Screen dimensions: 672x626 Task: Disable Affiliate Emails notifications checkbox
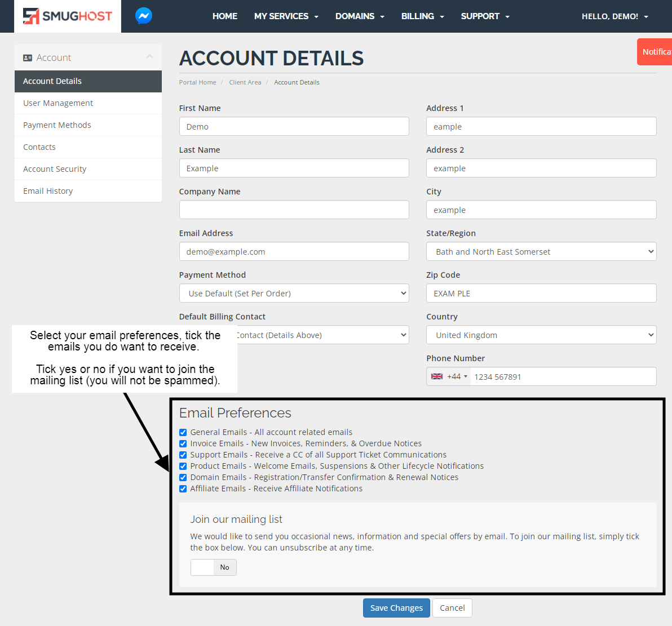coord(183,489)
